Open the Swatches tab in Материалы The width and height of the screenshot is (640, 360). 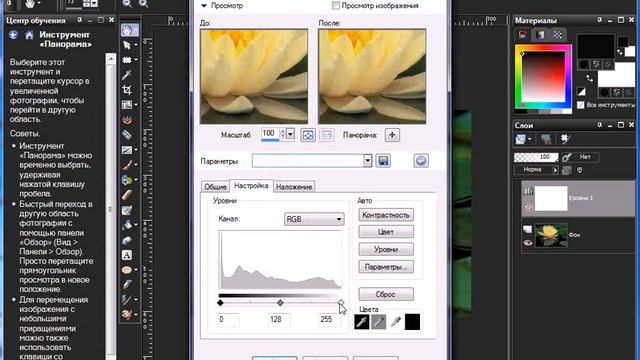[558, 35]
